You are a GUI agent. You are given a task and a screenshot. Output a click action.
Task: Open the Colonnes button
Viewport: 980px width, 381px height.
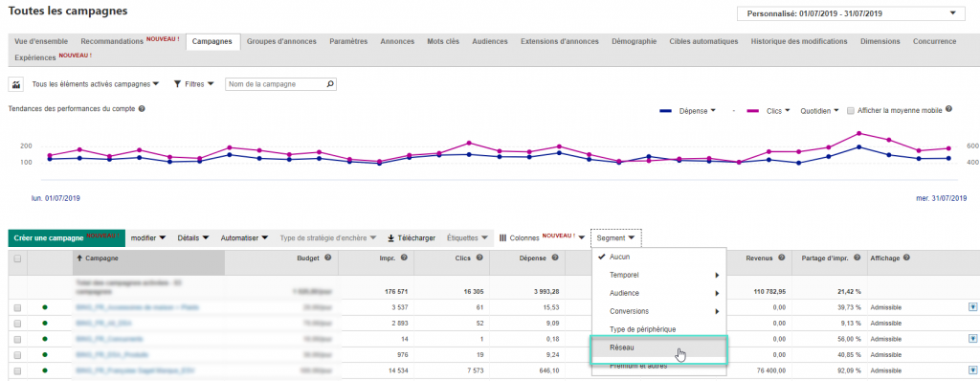point(542,238)
